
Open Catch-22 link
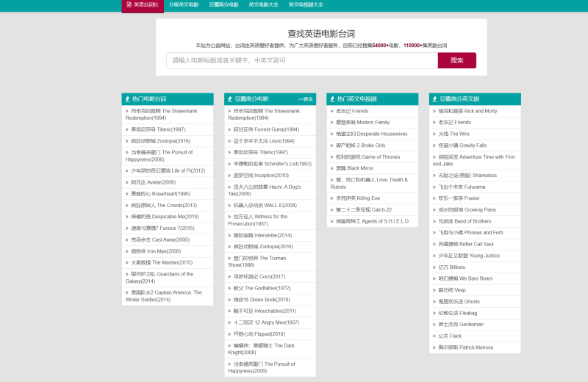pos(364,210)
